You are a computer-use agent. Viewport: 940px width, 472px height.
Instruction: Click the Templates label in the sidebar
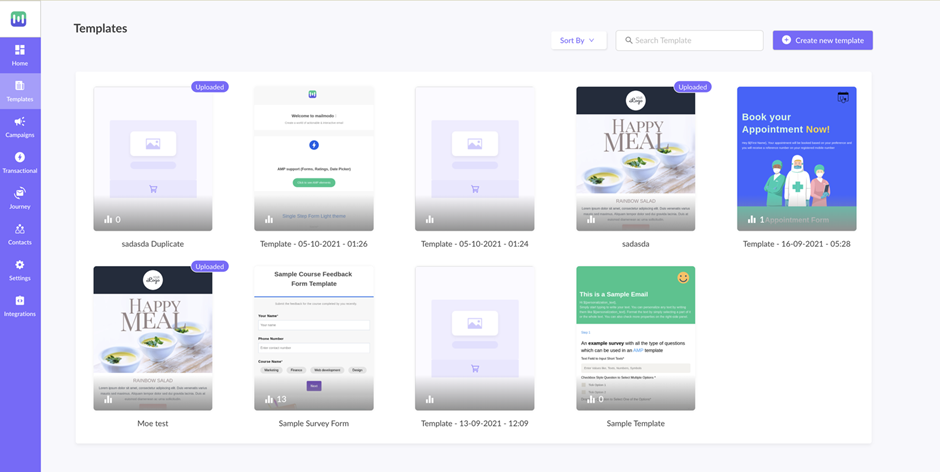pos(20,99)
